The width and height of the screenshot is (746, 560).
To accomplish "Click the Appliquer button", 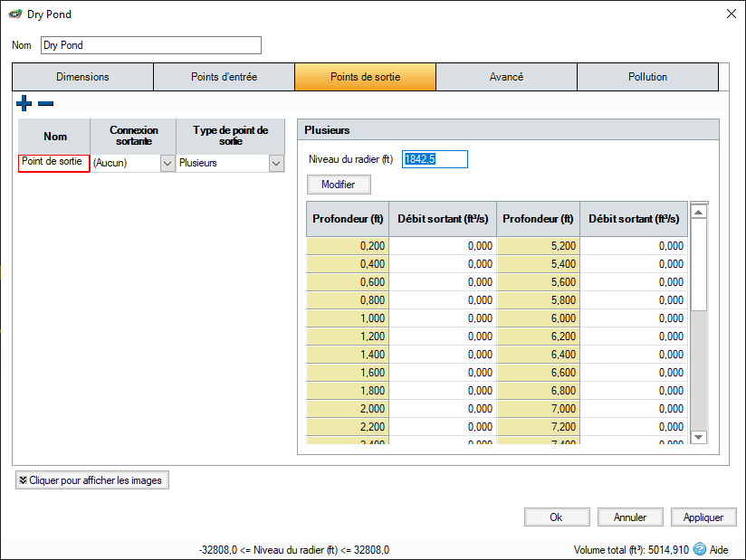I will coord(703,517).
